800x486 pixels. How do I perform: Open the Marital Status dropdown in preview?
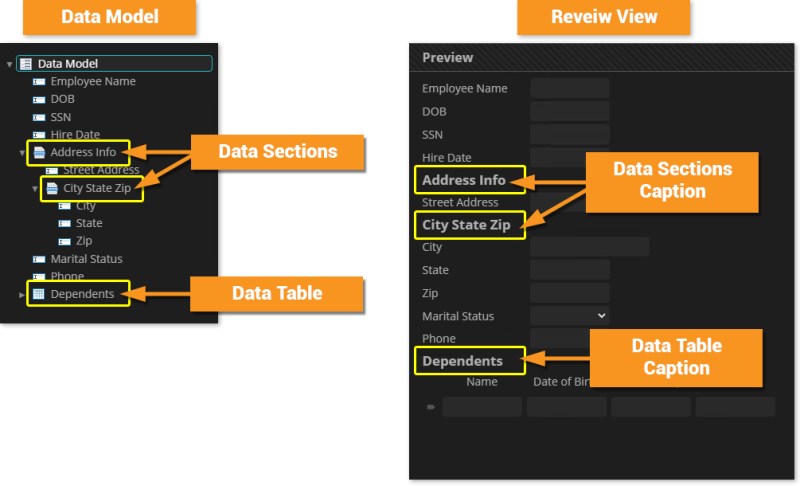coord(569,316)
